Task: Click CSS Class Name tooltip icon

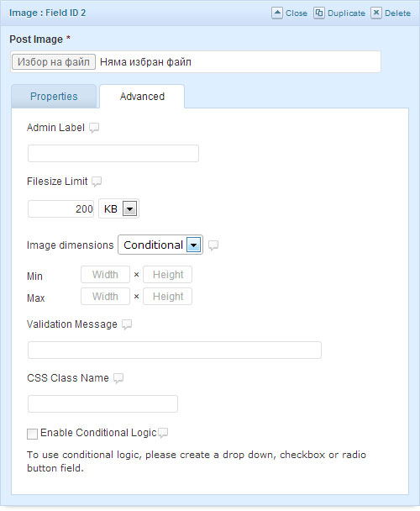Action: [x=118, y=378]
